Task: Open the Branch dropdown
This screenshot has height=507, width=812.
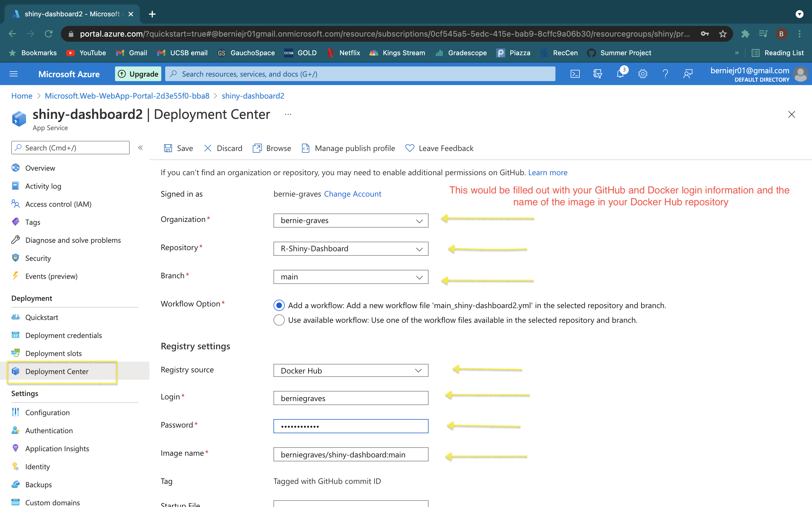Action: pos(351,277)
